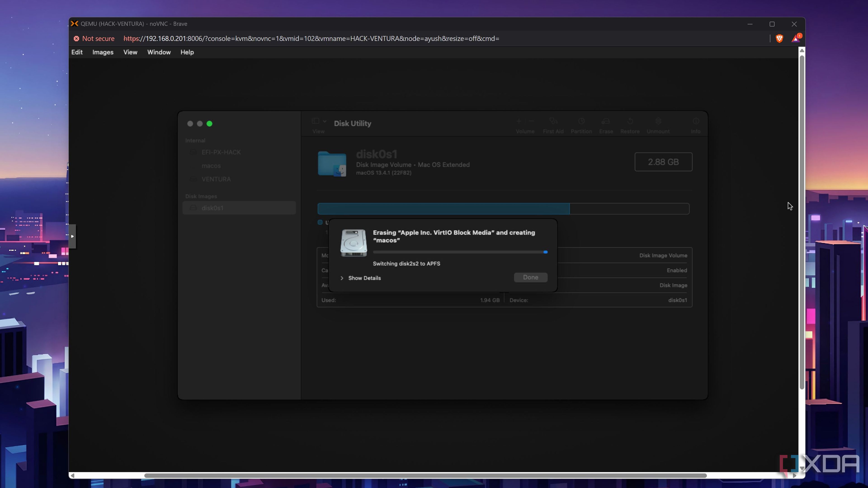The height and width of the screenshot is (488, 868).
Task: Click the add Volume plus icon
Action: point(519,121)
